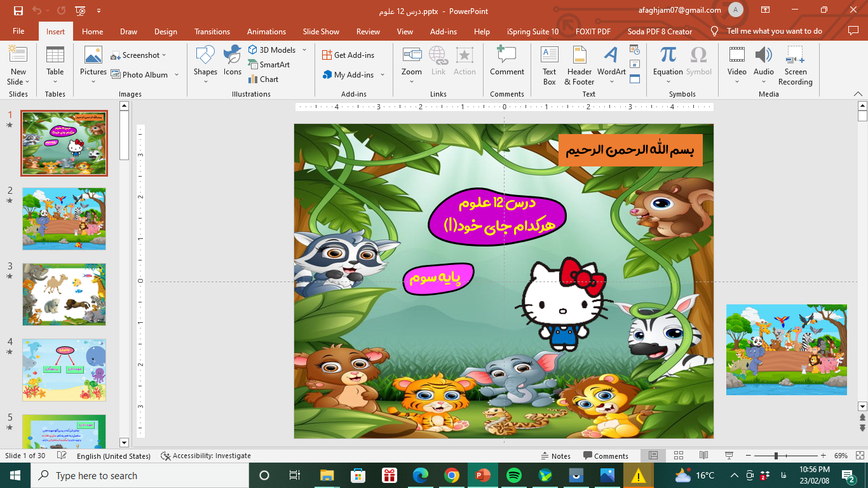Click Accessibility: Investigate in status bar
Image resolution: width=868 pixels, height=488 pixels.
tap(206, 456)
